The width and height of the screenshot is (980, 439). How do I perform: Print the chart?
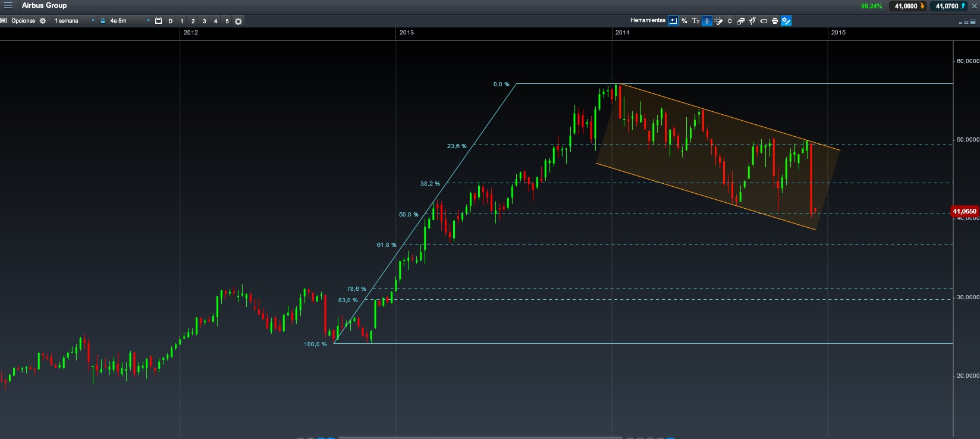point(775,21)
